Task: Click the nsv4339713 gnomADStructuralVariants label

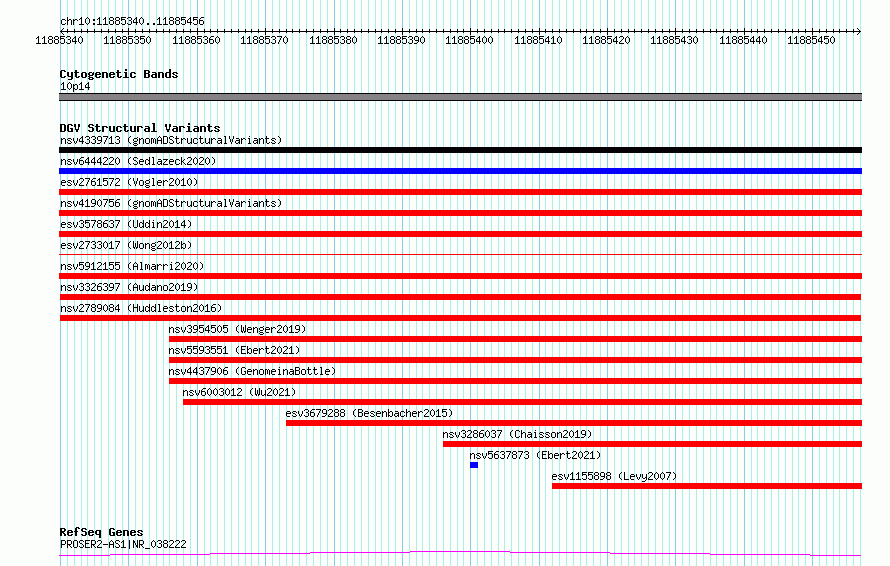Action: pos(171,140)
